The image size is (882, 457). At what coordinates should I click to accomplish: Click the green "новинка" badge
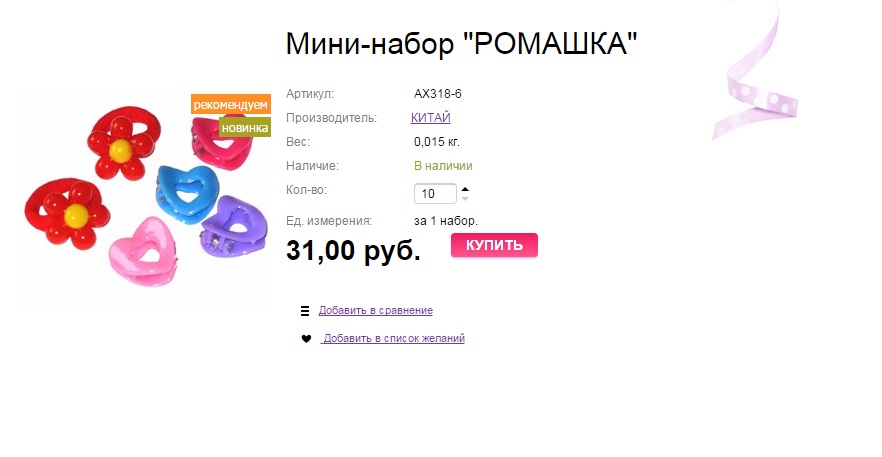click(x=245, y=127)
